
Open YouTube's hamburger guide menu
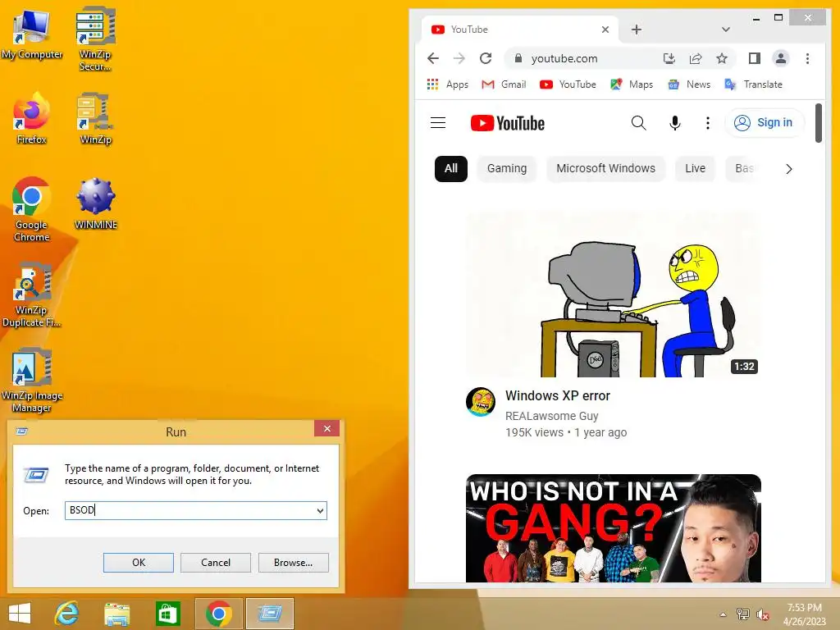pos(438,123)
